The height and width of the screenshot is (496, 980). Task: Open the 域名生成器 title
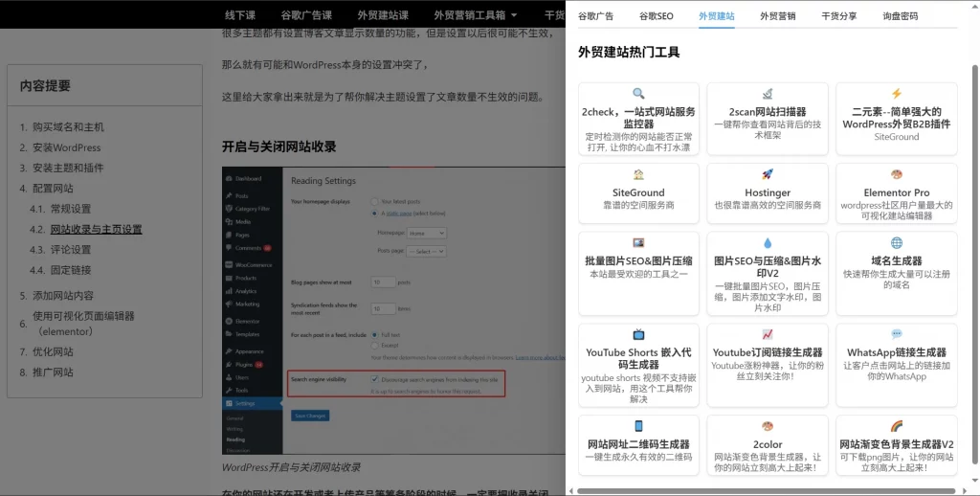[896, 260]
